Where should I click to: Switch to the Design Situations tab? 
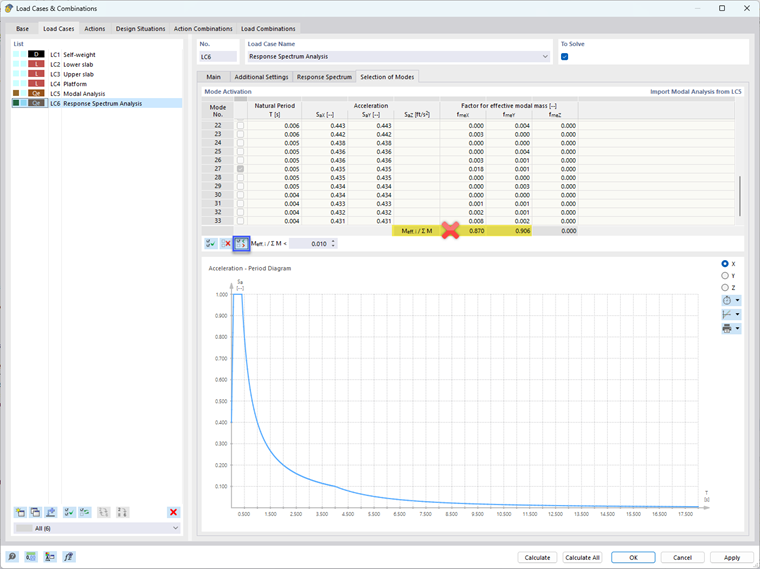click(x=141, y=29)
